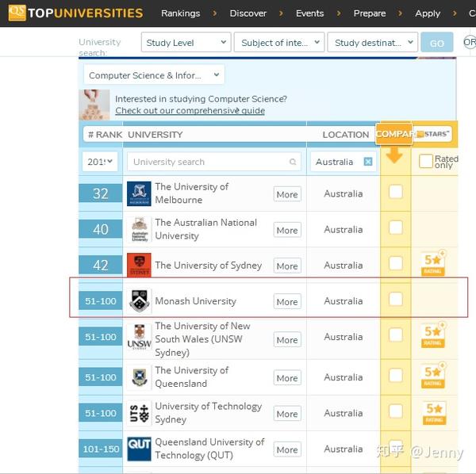Open the Monash University shield logo

(x=139, y=301)
